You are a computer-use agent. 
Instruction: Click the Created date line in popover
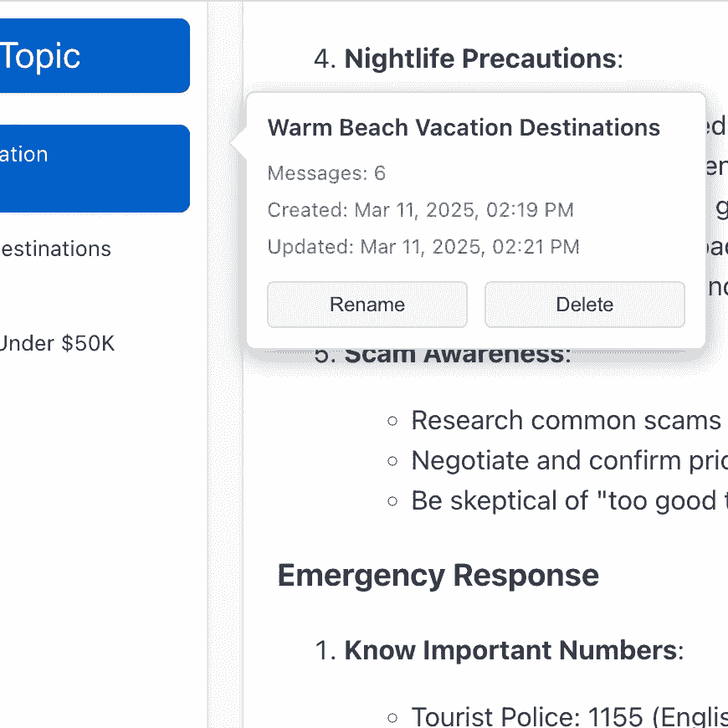(420, 210)
